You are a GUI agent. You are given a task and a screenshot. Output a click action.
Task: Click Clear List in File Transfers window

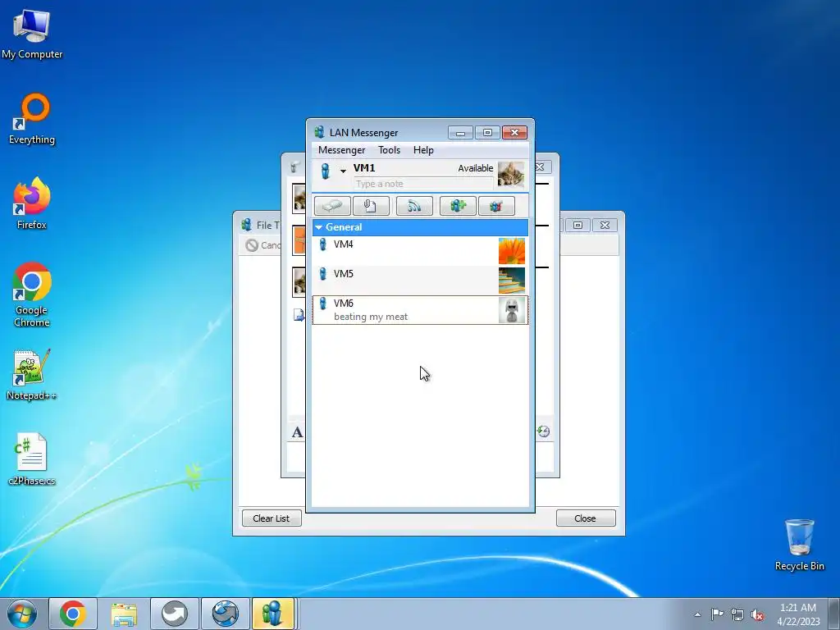pyautogui.click(x=272, y=518)
